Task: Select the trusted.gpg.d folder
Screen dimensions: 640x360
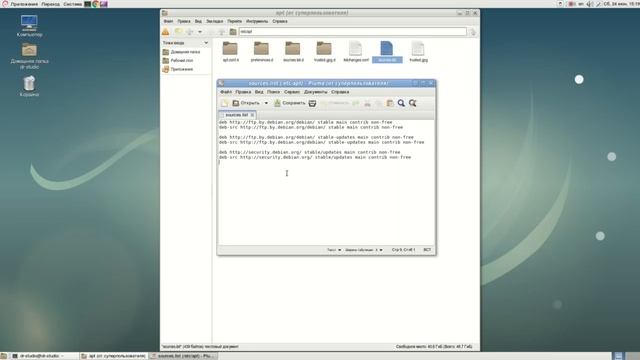Action: pyautogui.click(x=324, y=52)
